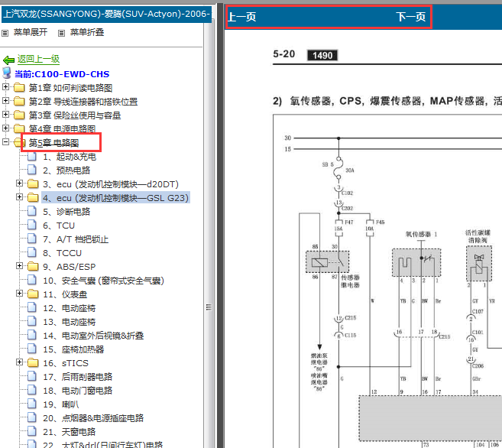The height and width of the screenshot is (448, 502).
Task: Follow the 返回上一级 link
Action: point(38,60)
